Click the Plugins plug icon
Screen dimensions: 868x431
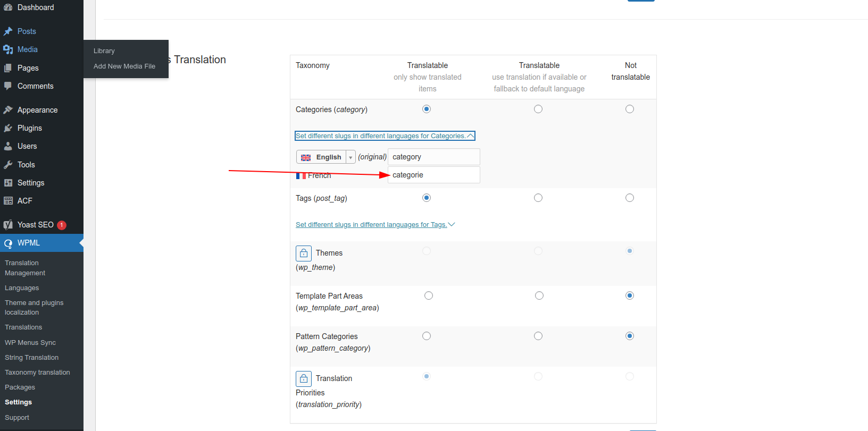(x=8, y=128)
